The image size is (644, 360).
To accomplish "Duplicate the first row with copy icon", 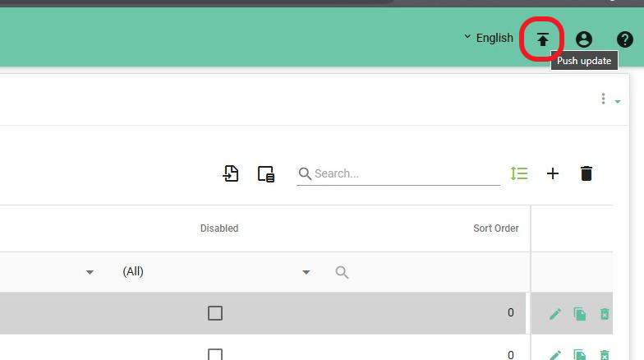I will pyautogui.click(x=580, y=313).
